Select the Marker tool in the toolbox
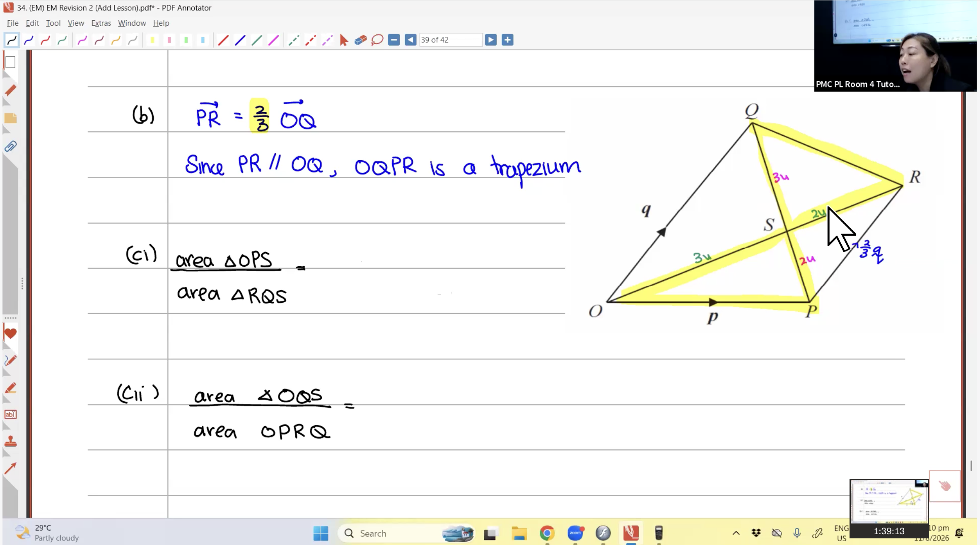The image size is (980, 545). 10,388
